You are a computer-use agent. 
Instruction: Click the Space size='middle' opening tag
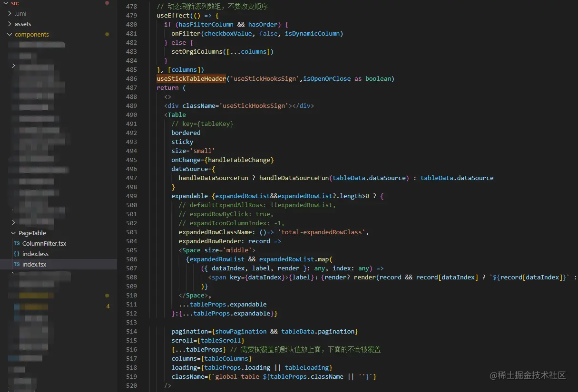click(217, 250)
